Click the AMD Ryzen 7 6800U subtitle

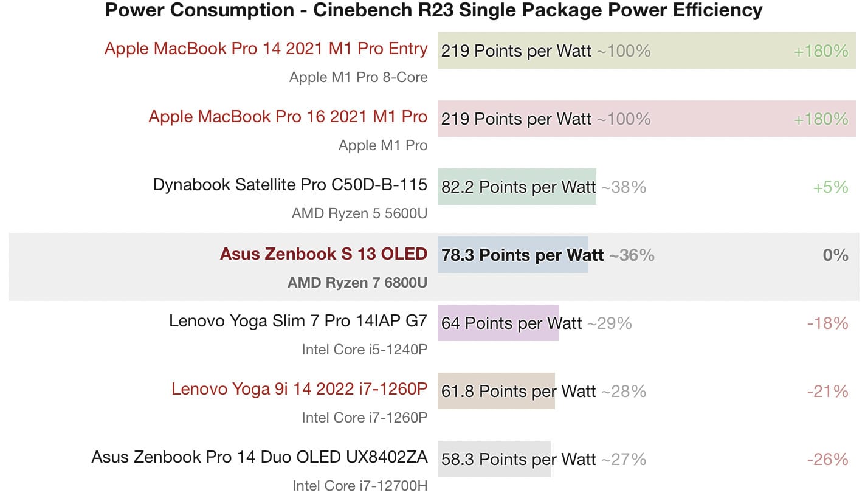point(357,283)
